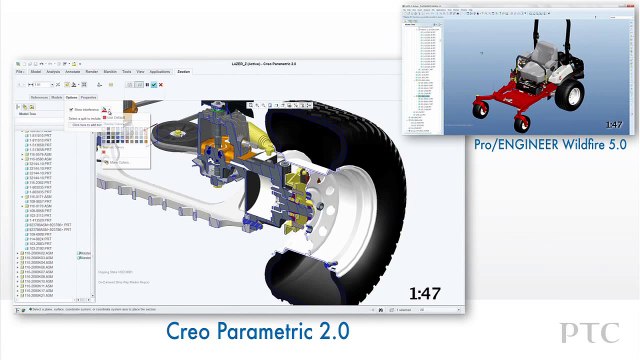640x360 pixels.
Task: Click the Zoom In icon in graphics toolbar
Action: (257, 105)
